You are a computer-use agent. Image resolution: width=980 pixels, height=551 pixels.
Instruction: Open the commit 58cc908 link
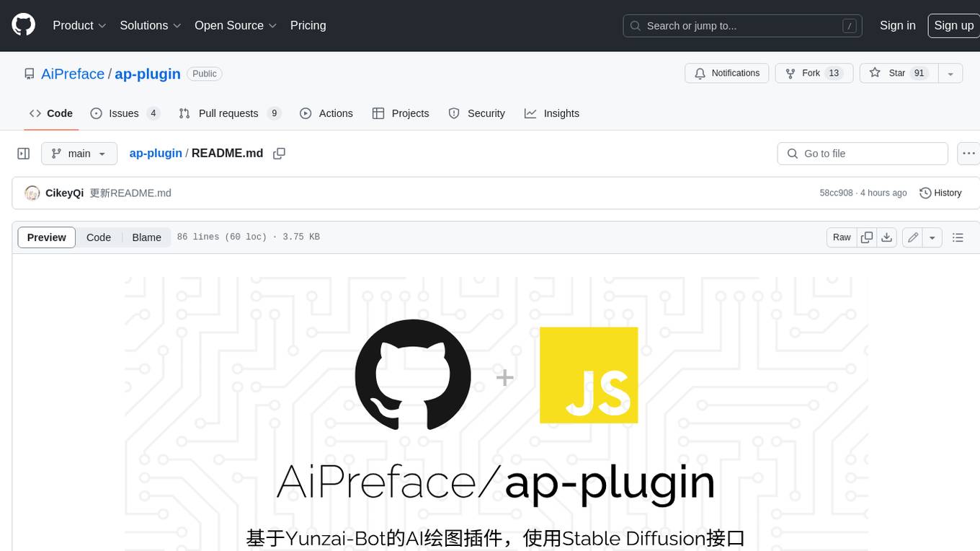click(x=836, y=193)
